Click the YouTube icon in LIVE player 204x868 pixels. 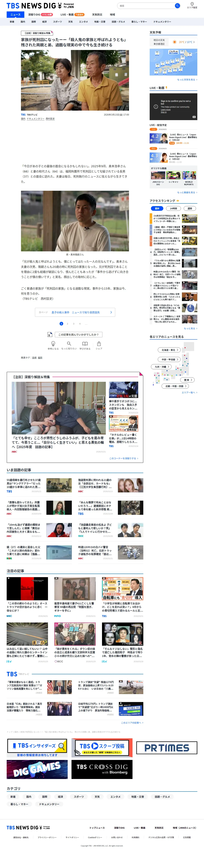point(194,117)
